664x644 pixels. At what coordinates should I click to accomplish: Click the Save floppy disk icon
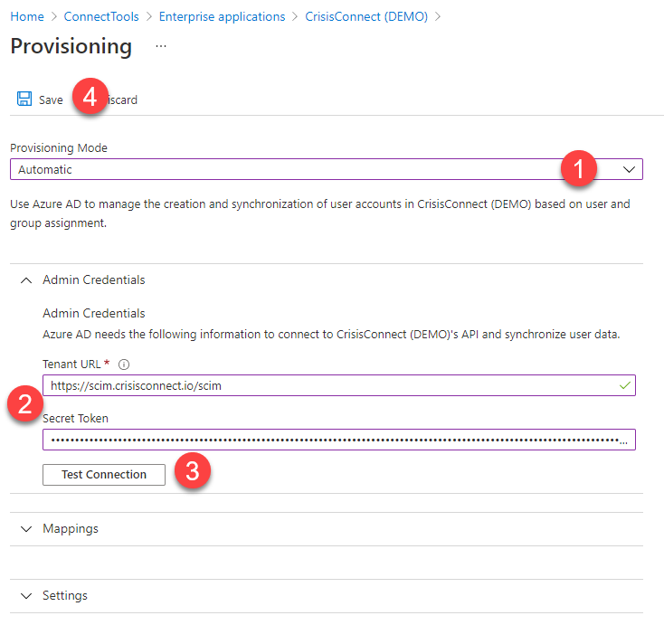[x=24, y=99]
